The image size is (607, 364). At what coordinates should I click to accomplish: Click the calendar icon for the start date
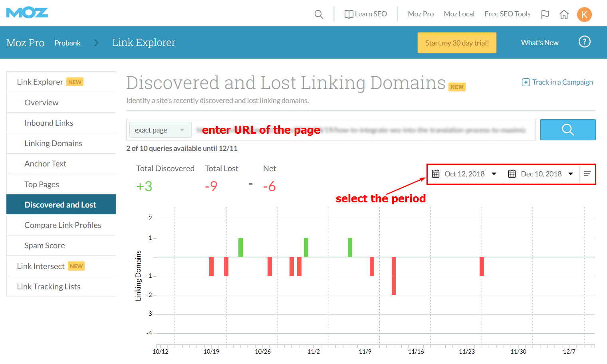(435, 174)
